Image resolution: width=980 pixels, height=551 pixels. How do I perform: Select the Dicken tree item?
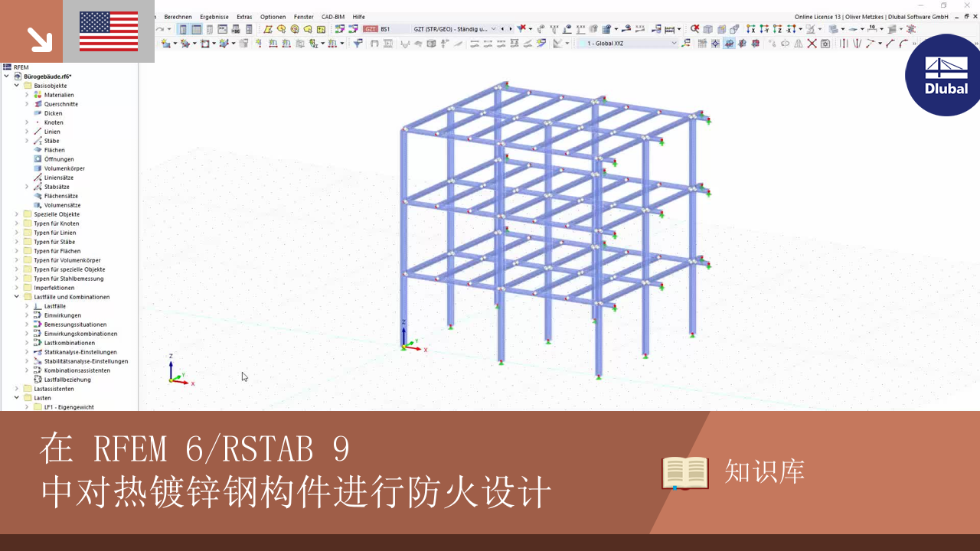(x=53, y=113)
